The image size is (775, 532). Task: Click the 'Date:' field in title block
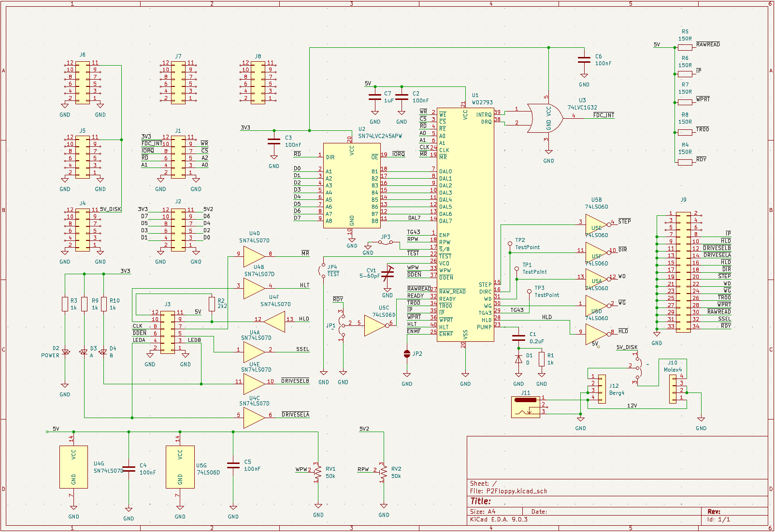click(539, 511)
